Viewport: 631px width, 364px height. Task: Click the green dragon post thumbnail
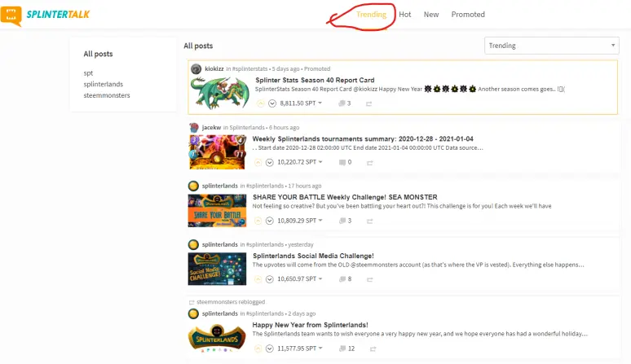[220, 93]
